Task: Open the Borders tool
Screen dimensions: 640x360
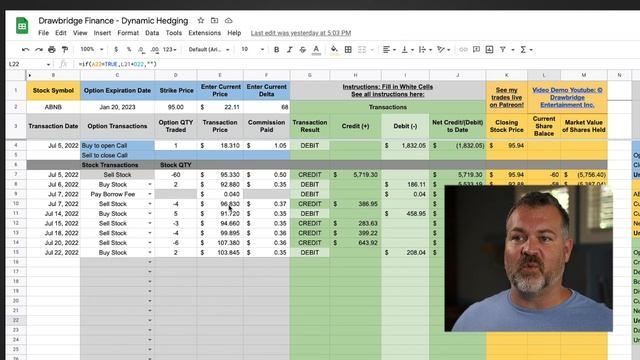Action: click(x=348, y=49)
